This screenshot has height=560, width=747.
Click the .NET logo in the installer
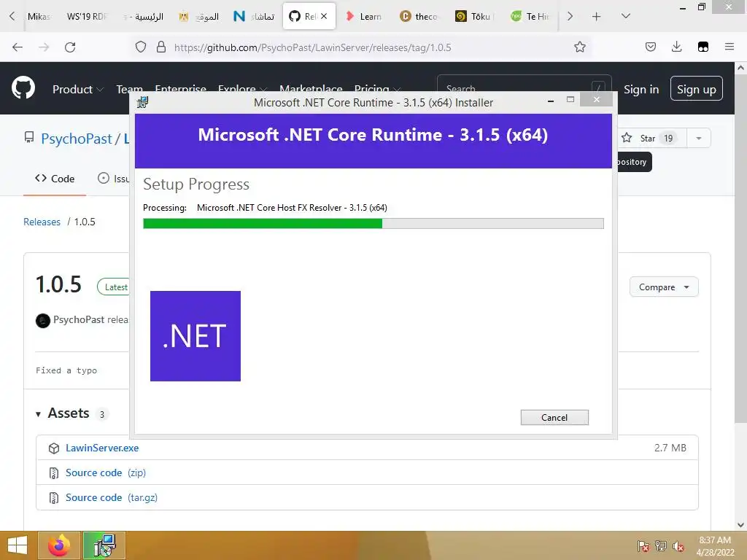[x=196, y=336]
